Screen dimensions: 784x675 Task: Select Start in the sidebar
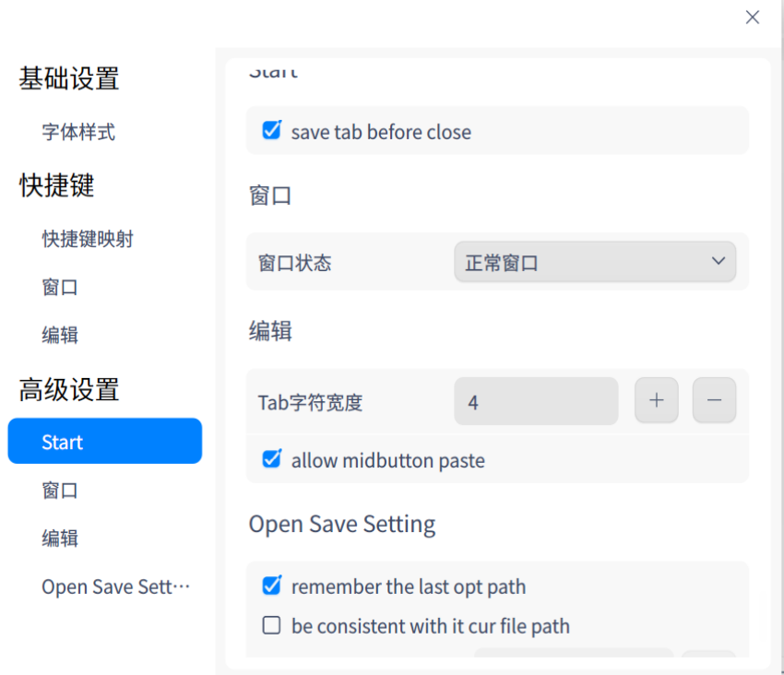click(x=104, y=442)
